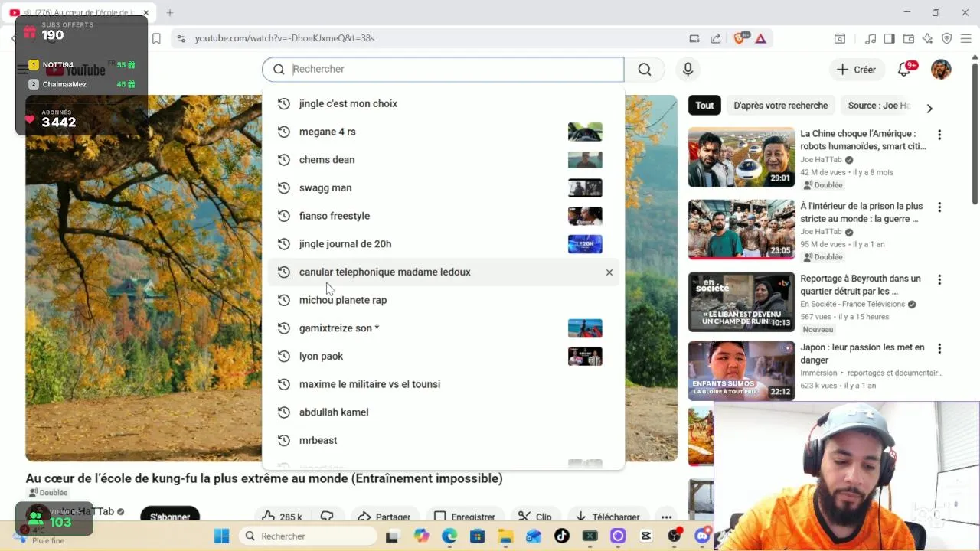
Task: Open a new browser tab with plus
Action: (170, 13)
